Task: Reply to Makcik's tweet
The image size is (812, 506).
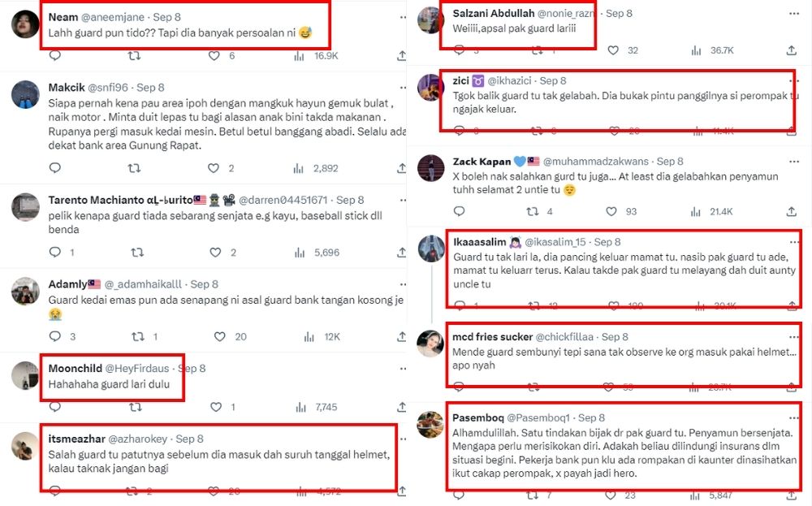Action: coord(55,168)
